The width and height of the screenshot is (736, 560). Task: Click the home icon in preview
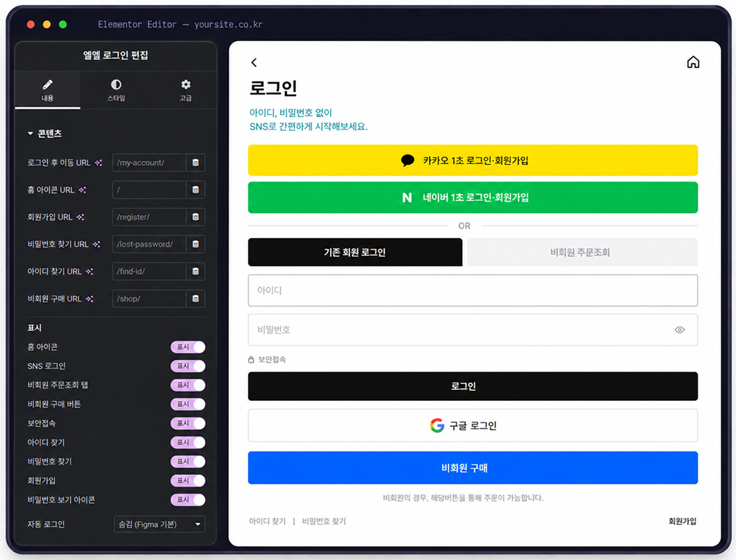(694, 62)
